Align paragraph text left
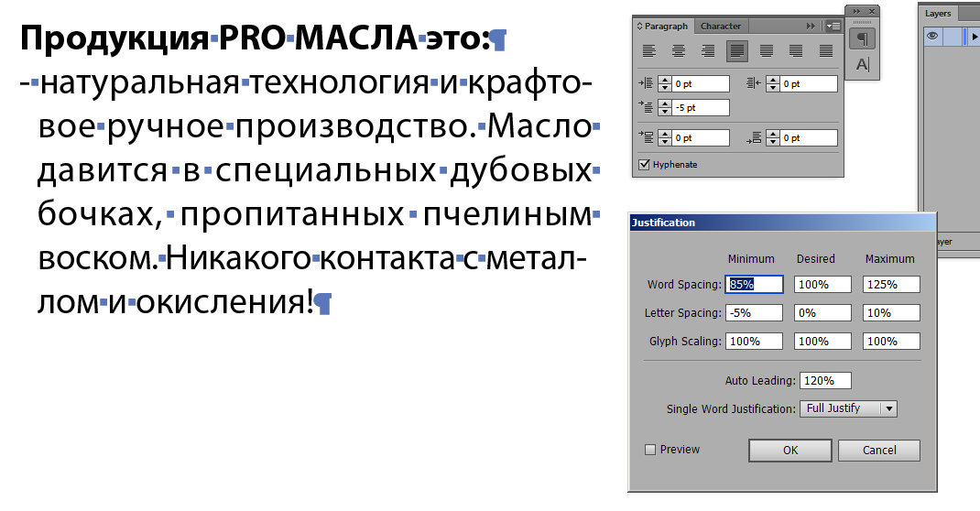980x511 pixels. click(x=649, y=51)
